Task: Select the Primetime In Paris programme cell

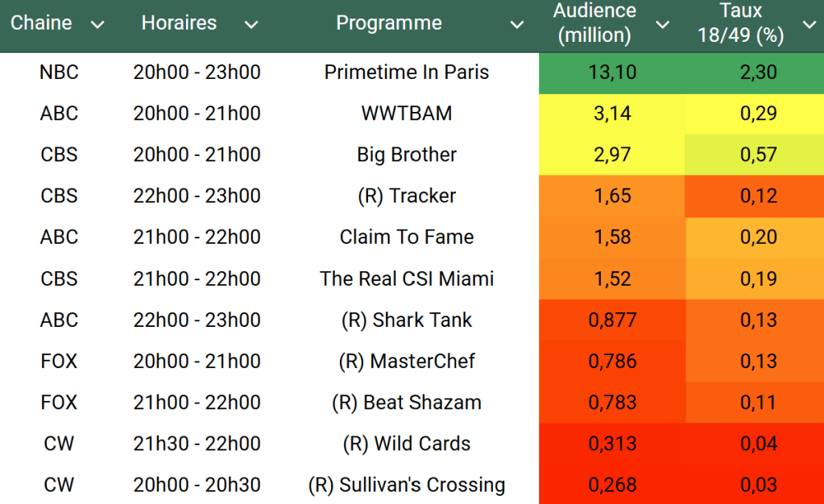Action: coord(407,72)
